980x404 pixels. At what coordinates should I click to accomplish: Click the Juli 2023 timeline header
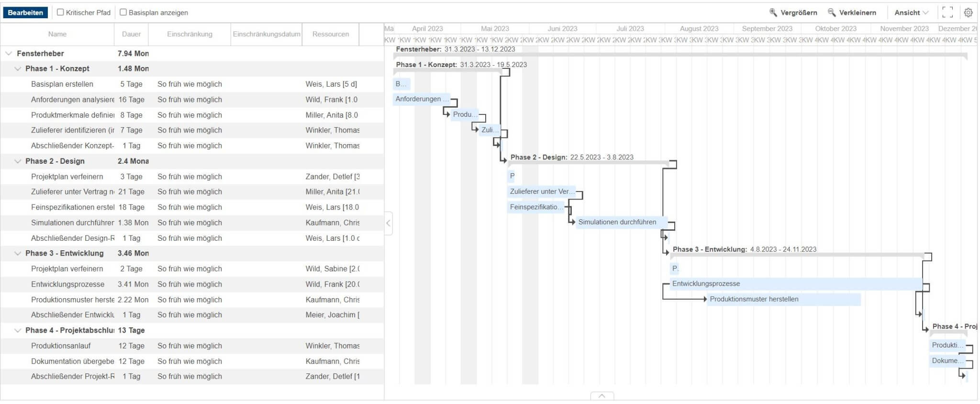(630, 29)
